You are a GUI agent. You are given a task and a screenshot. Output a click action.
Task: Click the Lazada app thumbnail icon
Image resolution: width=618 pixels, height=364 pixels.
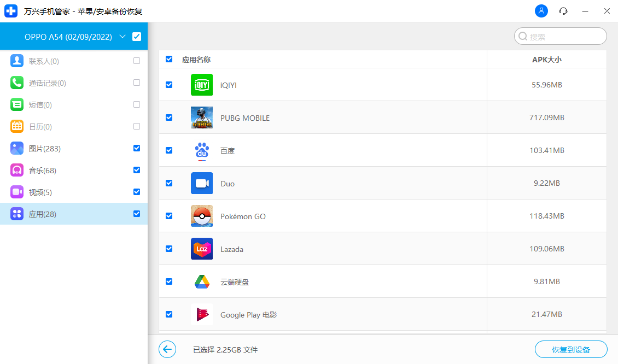(x=202, y=249)
